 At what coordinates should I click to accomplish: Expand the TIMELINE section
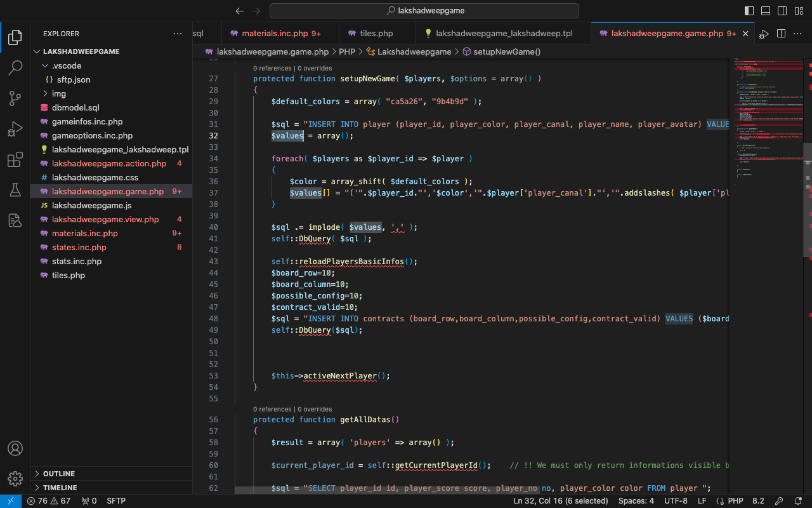(x=111, y=488)
